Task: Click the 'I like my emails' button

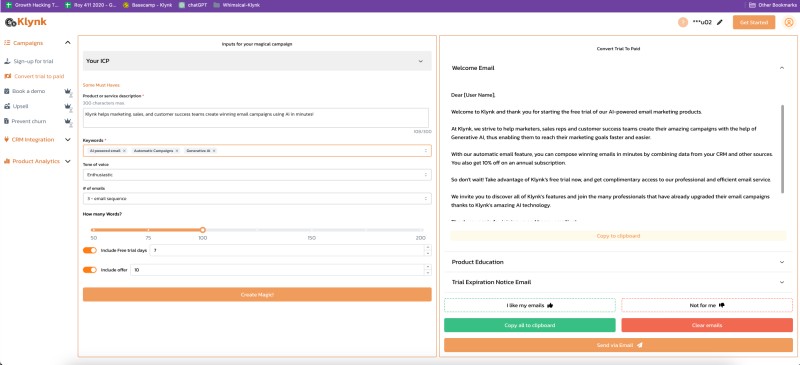Action: (x=530, y=305)
